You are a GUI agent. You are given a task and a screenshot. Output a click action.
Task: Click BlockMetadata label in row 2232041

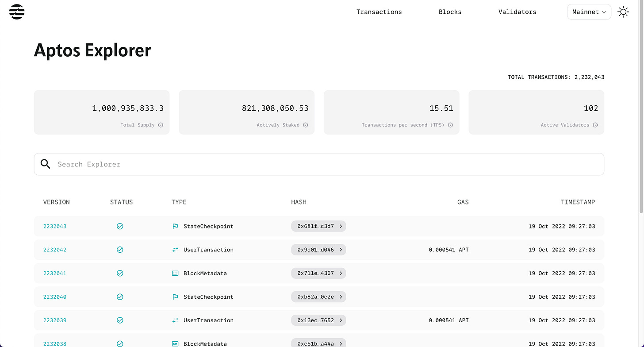click(x=205, y=273)
